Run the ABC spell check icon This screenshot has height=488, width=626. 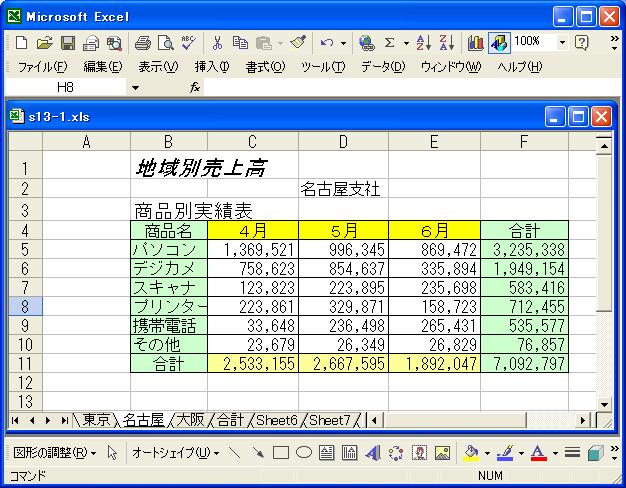pos(188,42)
